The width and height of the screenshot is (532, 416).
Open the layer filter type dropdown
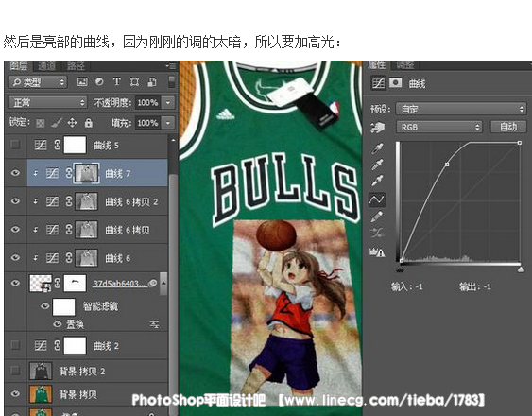point(38,82)
